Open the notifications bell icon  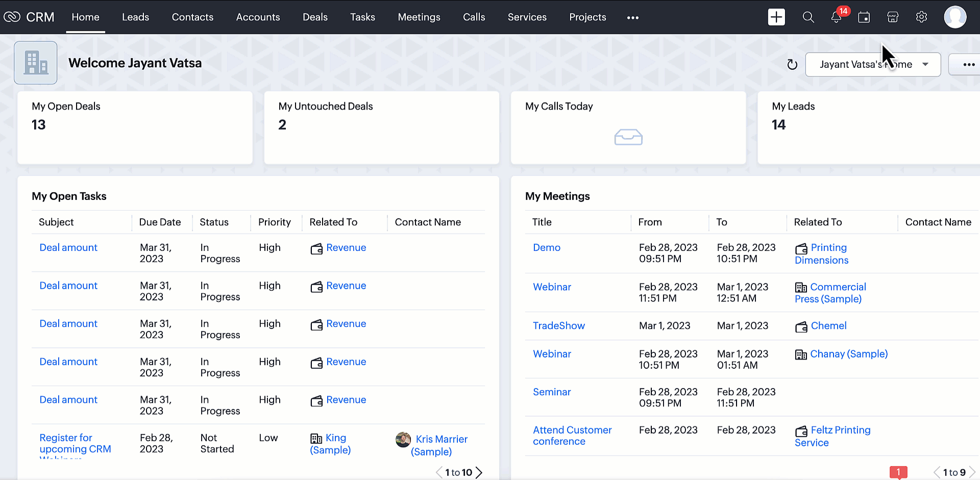[x=836, y=17]
